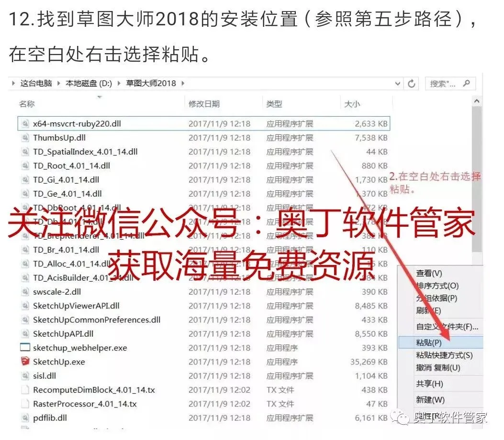Click the swscale-2.dll file icon
The width and height of the screenshot is (504, 440).
coord(25,292)
